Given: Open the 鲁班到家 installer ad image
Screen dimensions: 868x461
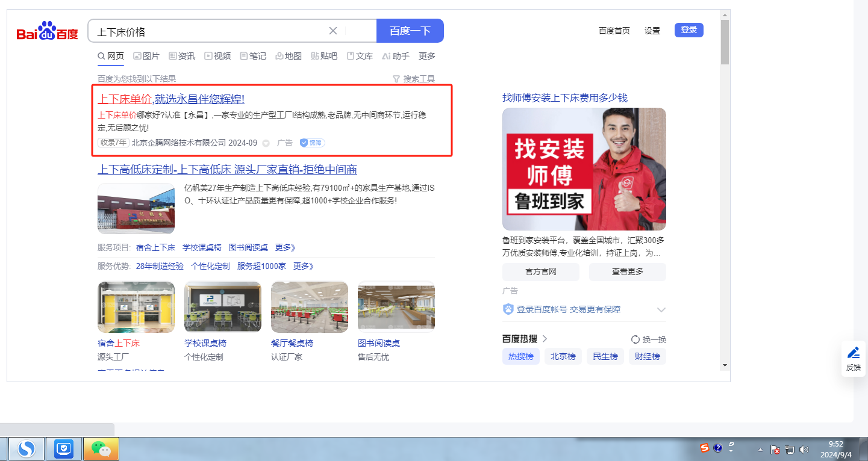Looking at the screenshot, I should 584,169.
